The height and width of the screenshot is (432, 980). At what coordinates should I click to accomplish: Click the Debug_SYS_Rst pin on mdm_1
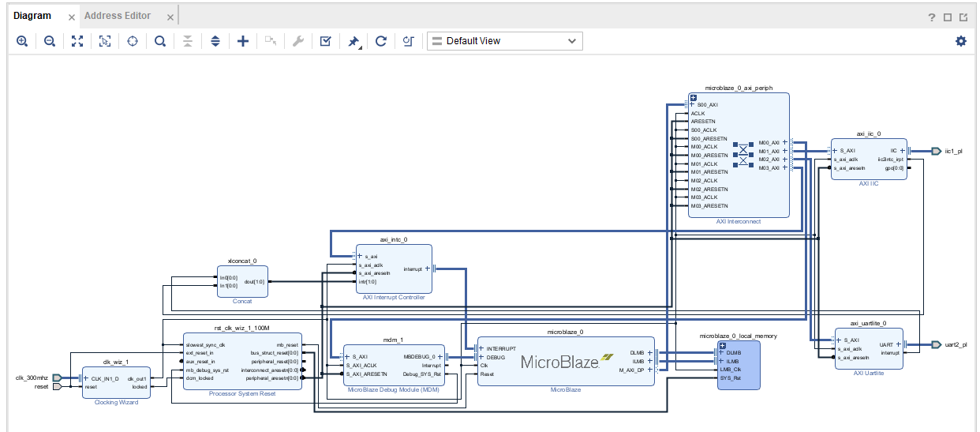[x=422, y=374]
